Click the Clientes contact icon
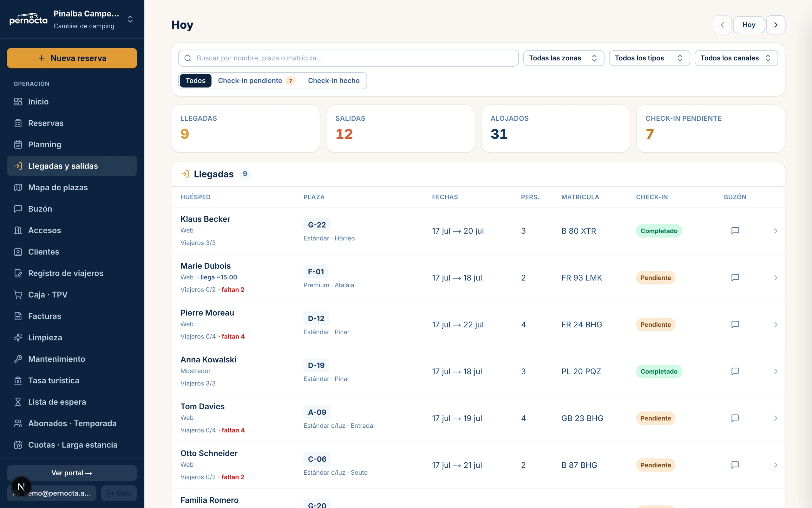Screen dimensions: 812x508 coord(18,252)
